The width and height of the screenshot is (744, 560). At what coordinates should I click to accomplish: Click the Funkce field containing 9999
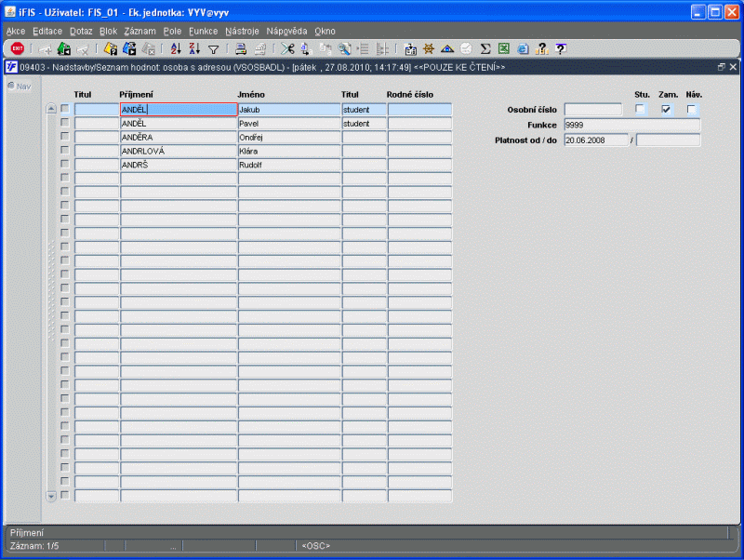pyautogui.click(x=632, y=126)
